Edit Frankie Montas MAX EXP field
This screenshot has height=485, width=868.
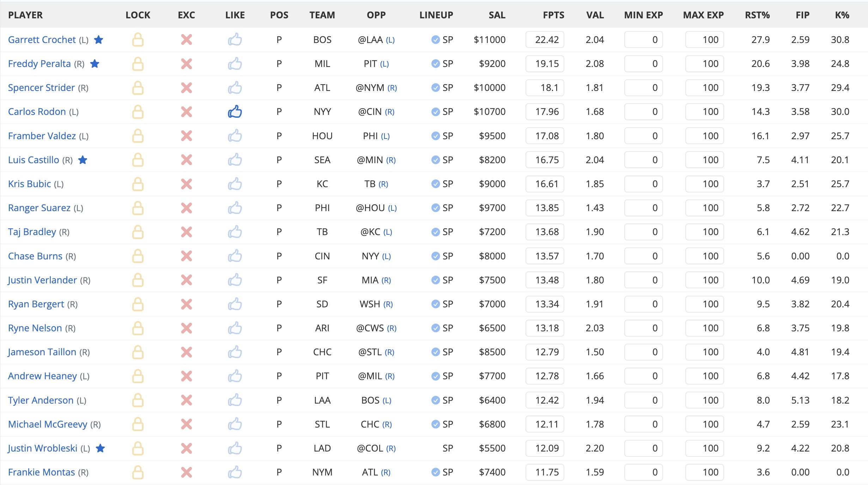pos(704,472)
